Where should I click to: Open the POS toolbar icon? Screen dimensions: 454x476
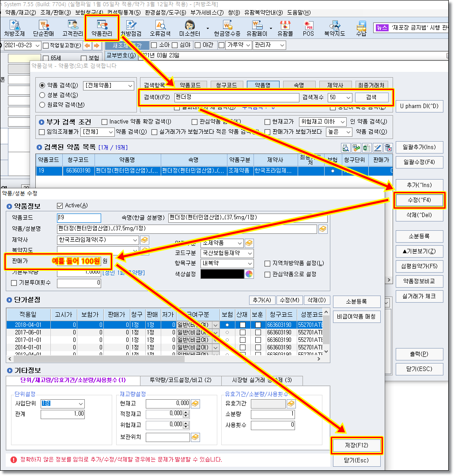(308, 27)
